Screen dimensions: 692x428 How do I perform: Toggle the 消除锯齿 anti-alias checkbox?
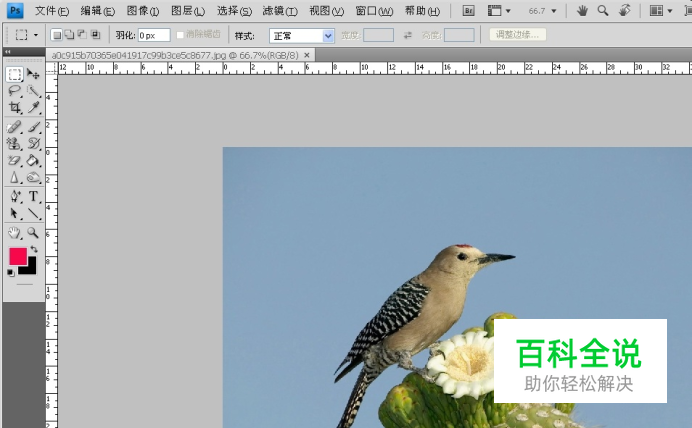(x=180, y=35)
